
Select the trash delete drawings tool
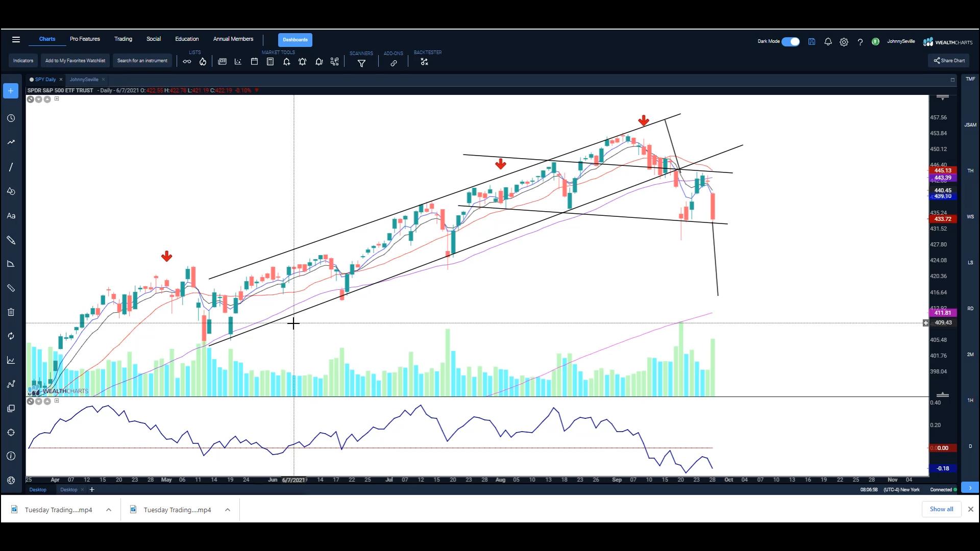[x=11, y=312]
